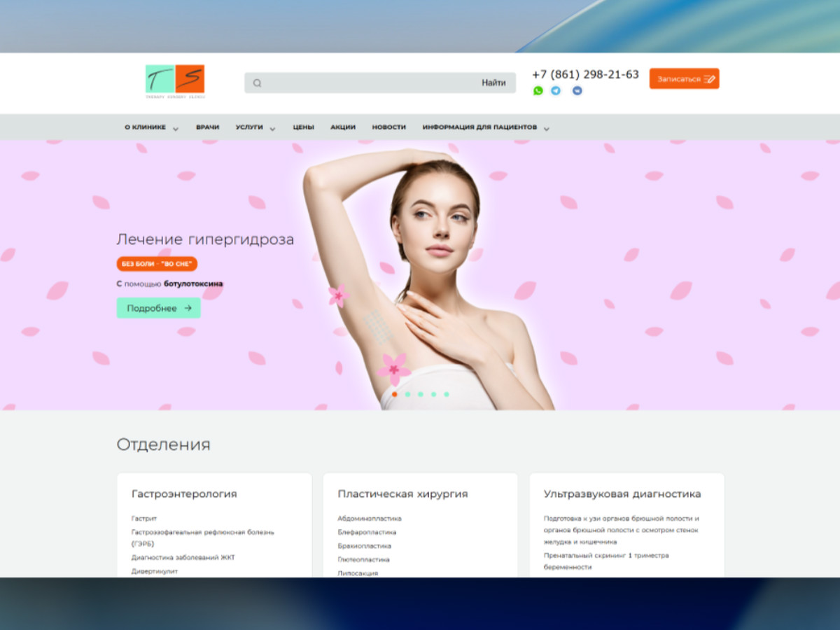This screenshot has width=840, height=630.
Task: Expand Информация для пациентов chevron
Action: point(547,129)
